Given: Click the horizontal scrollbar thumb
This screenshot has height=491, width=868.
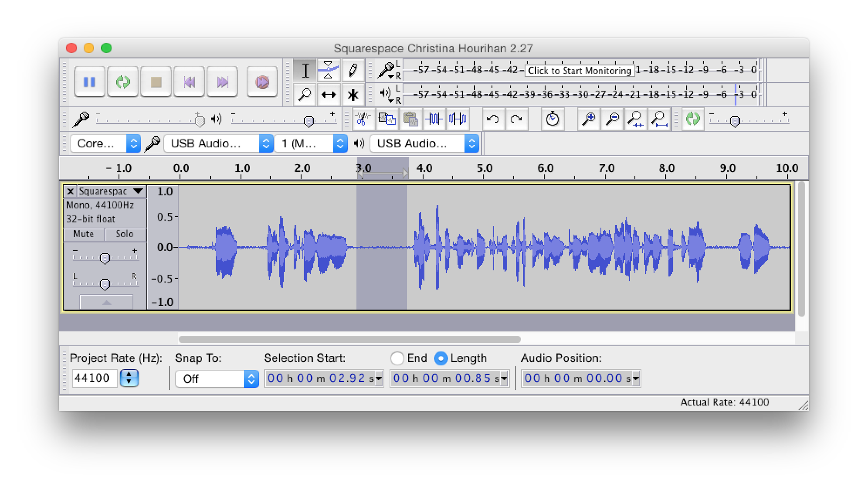Looking at the screenshot, I should pyautogui.click(x=349, y=339).
